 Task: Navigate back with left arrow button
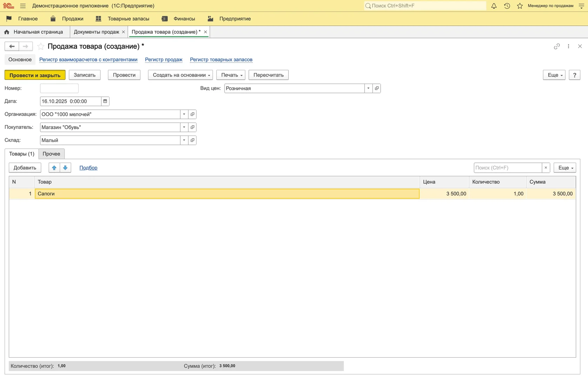pyautogui.click(x=12, y=46)
